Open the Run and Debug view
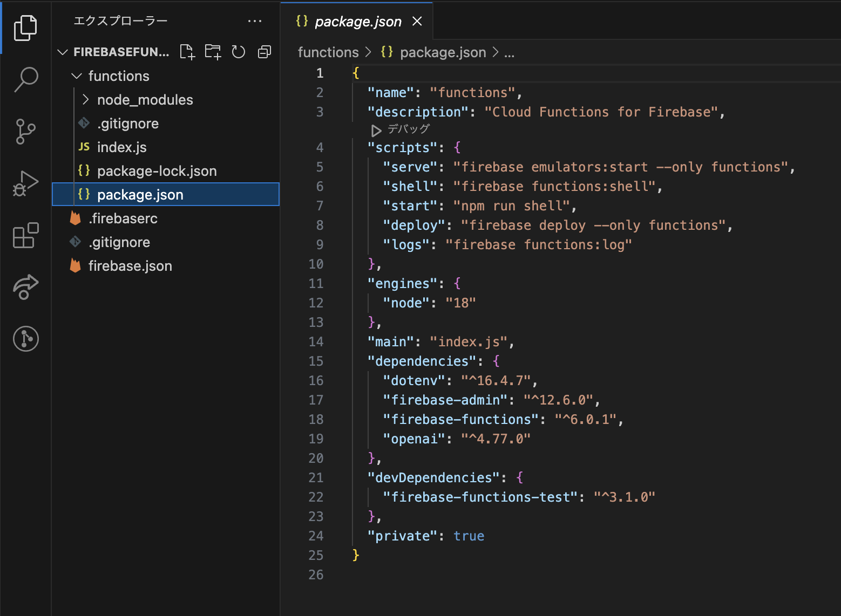The image size is (841, 616). click(x=25, y=183)
